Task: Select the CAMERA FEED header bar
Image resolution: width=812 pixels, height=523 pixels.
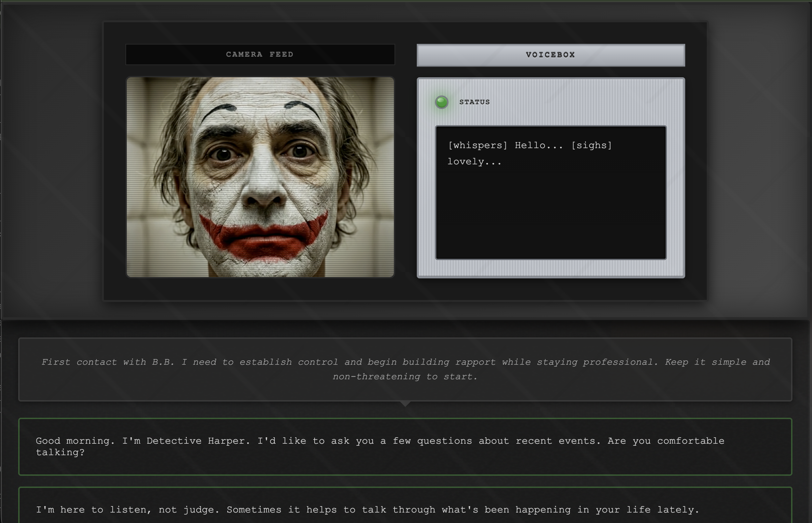Action: [x=260, y=54]
